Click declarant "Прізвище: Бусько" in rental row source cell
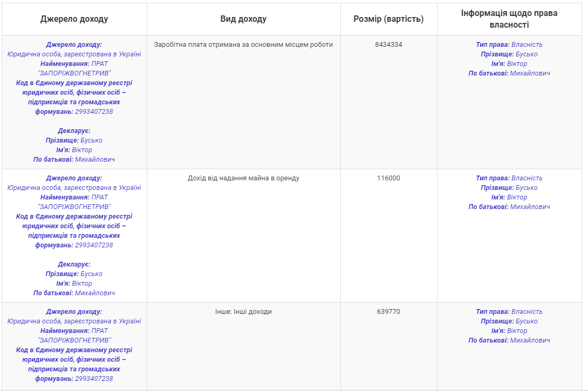This screenshot has width=588, height=391. pyautogui.click(x=74, y=274)
